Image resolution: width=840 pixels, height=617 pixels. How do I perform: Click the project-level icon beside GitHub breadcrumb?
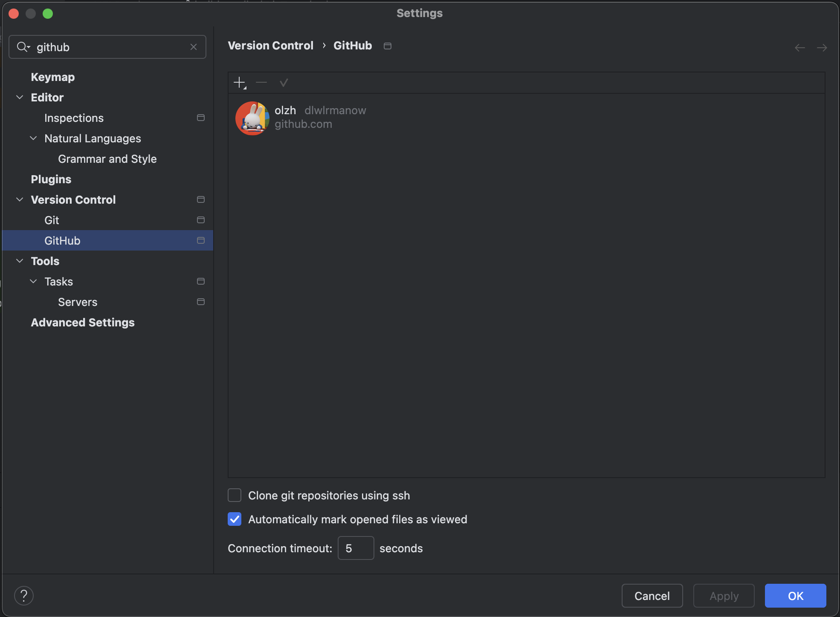(x=388, y=46)
